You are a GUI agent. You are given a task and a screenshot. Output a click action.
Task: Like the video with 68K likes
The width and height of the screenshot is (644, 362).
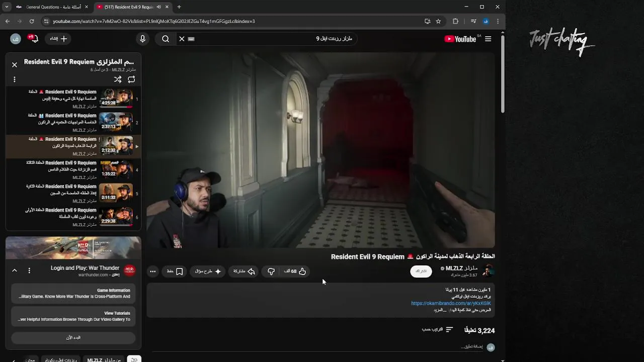295,271
